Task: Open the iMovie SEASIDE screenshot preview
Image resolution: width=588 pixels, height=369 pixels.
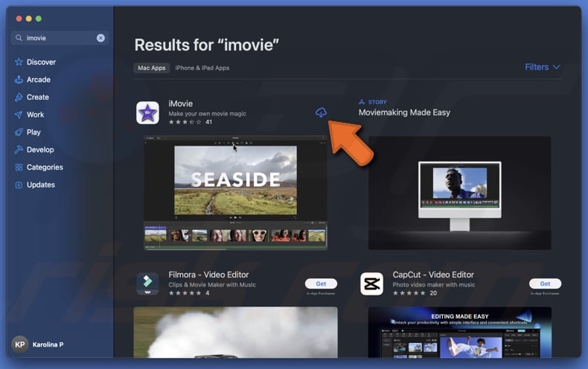Action: pyautogui.click(x=235, y=193)
